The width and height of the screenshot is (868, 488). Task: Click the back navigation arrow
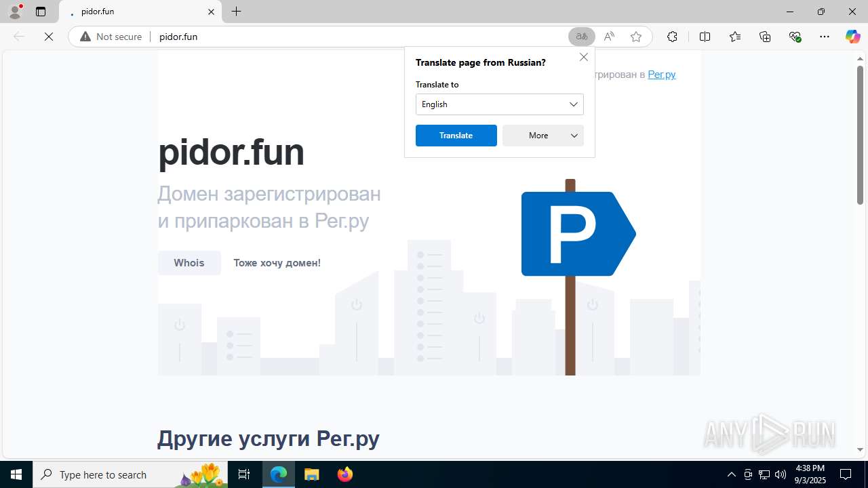pyautogui.click(x=19, y=37)
